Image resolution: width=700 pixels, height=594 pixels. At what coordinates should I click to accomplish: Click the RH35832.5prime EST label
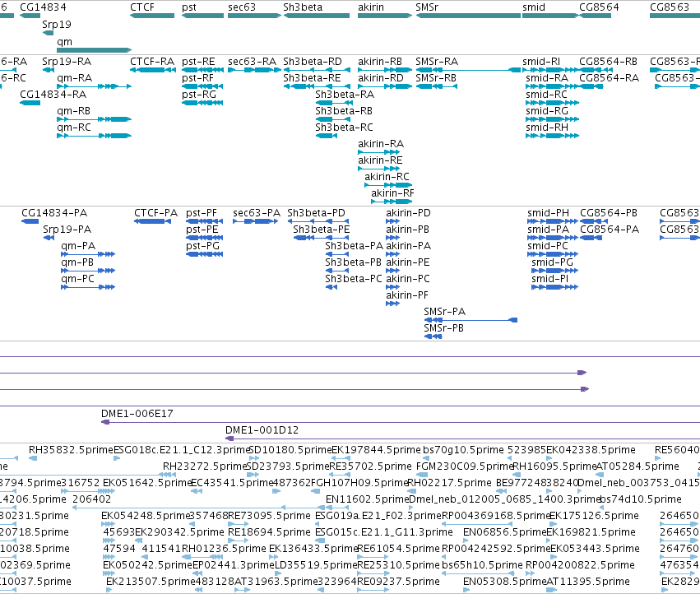71,450
